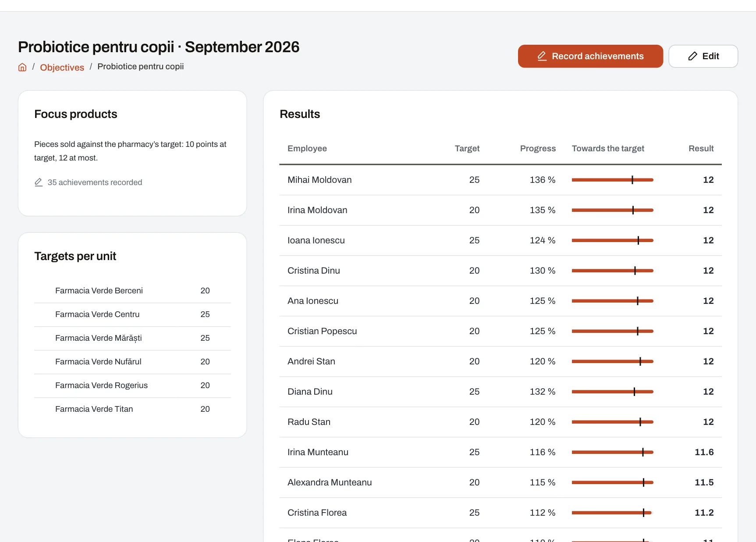The image size is (756, 542).
Task: Click the Target column header
Action: point(467,149)
